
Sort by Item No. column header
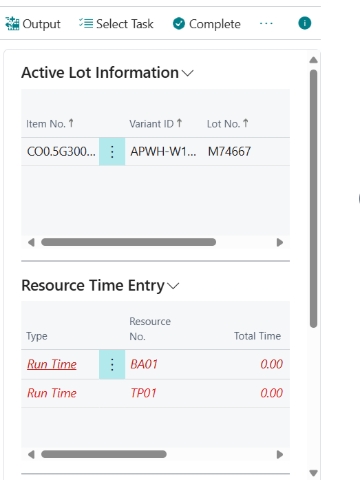pos(50,124)
